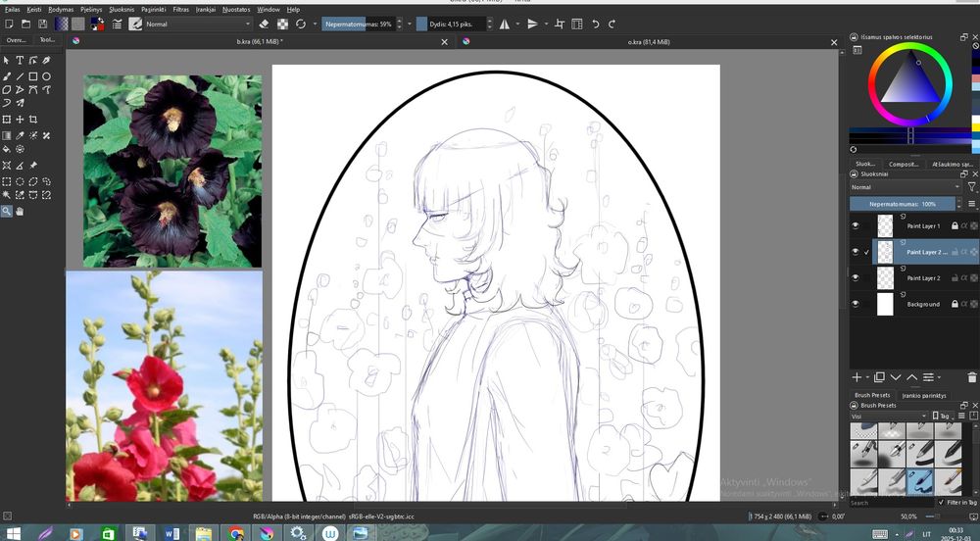The height and width of the screenshot is (541, 980).
Task: Adjust the brush Nepermatomumas 59% slider
Action: click(358, 24)
